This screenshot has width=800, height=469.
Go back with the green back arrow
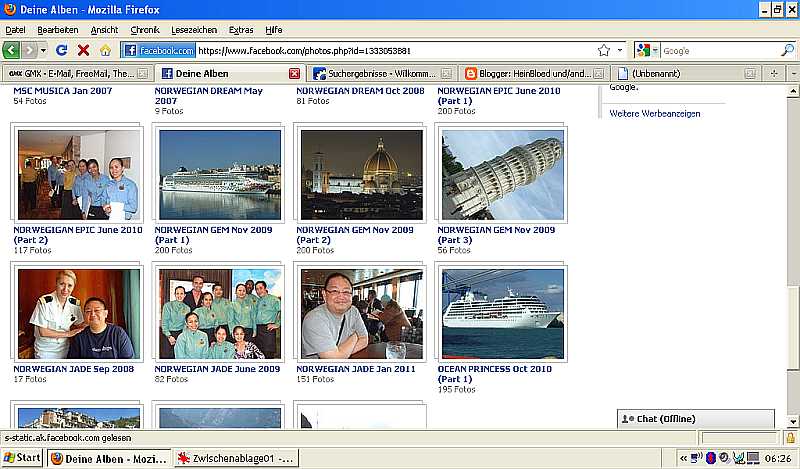pyautogui.click(x=11, y=50)
